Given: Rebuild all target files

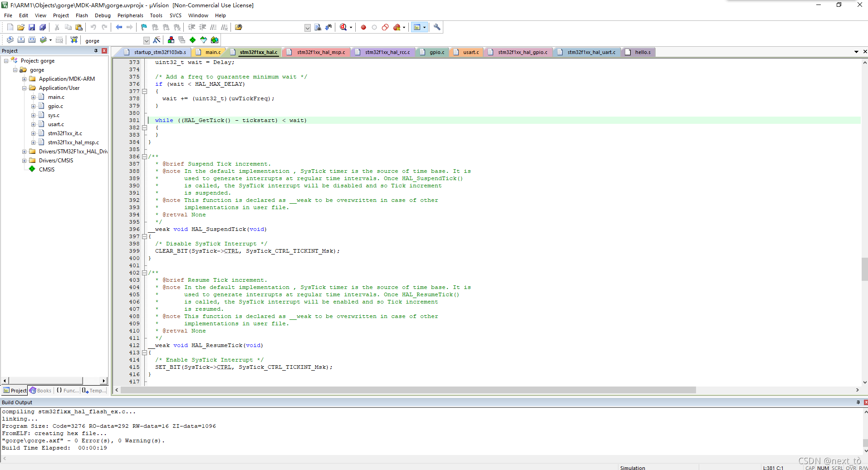Looking at the screenshot, I should pyautogui.click(x=32, y=40).
